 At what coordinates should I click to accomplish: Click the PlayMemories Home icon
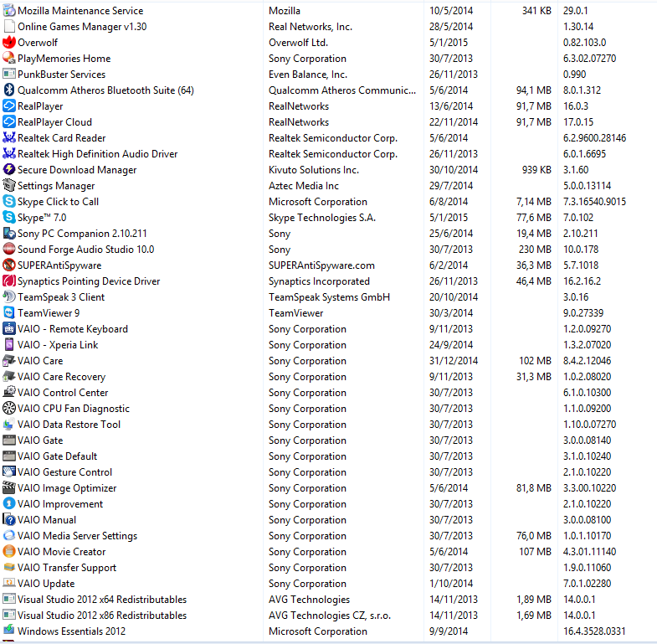coord(9,59)
